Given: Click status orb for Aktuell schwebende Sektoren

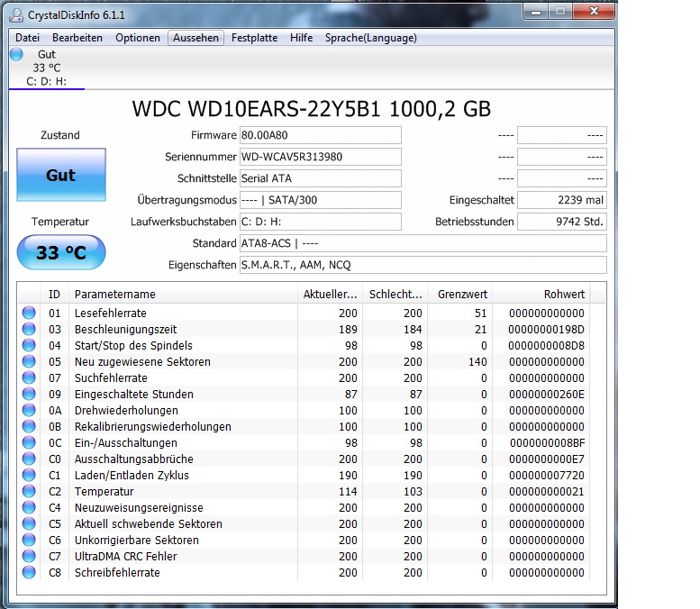Looking at the screenshot, I should [x=29, y=523].
